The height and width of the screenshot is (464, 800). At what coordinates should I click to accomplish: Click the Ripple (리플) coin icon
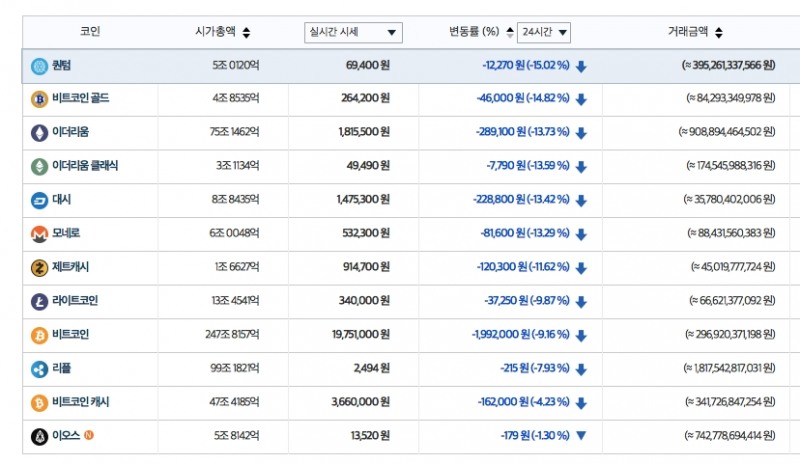tap(39, 369)
